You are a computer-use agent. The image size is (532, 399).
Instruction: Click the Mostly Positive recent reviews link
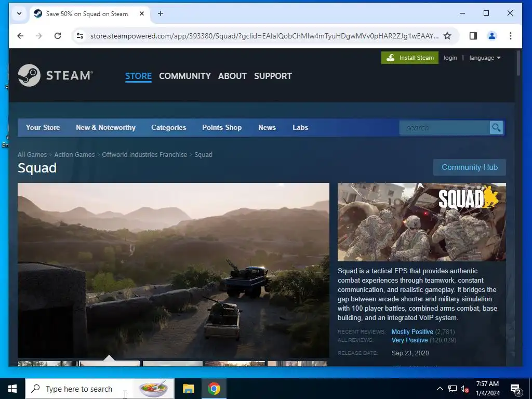pos(412,332)
